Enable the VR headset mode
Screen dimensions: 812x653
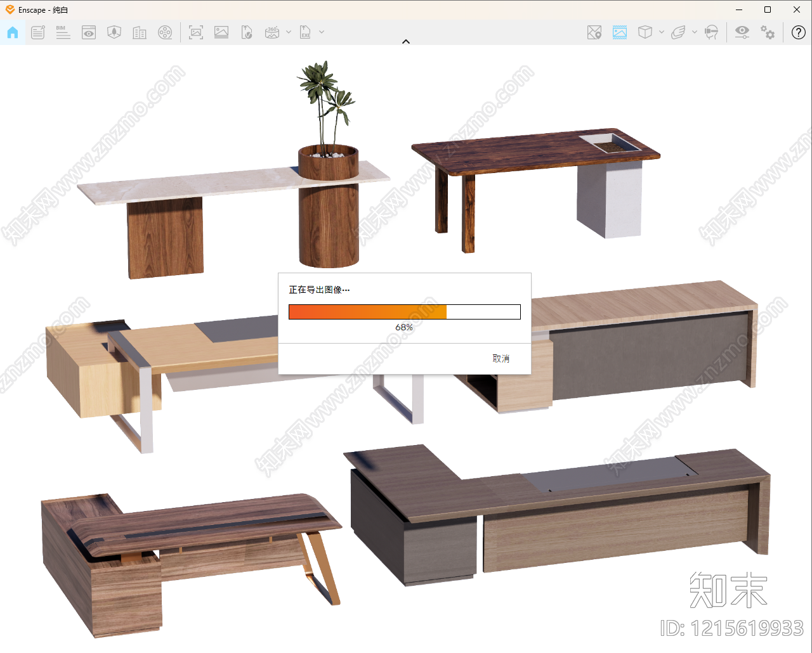712,32
